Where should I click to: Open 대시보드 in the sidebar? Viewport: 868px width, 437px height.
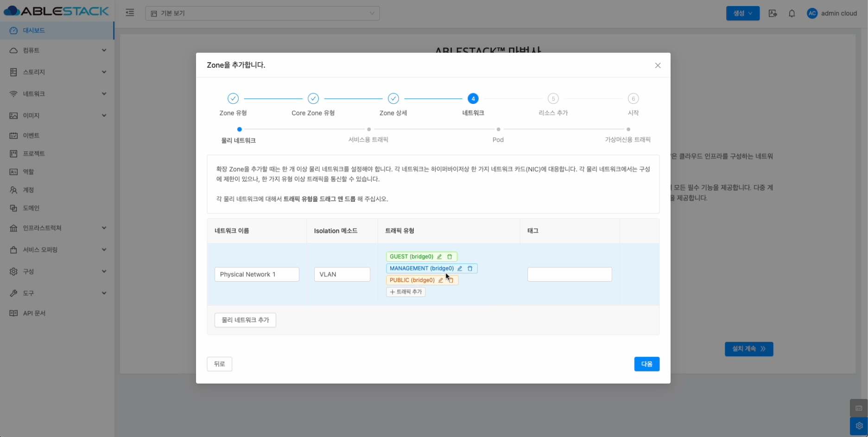34,31
